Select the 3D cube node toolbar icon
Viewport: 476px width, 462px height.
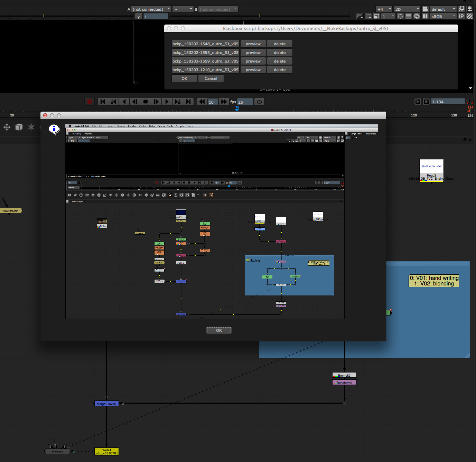[x=19, y=127]
